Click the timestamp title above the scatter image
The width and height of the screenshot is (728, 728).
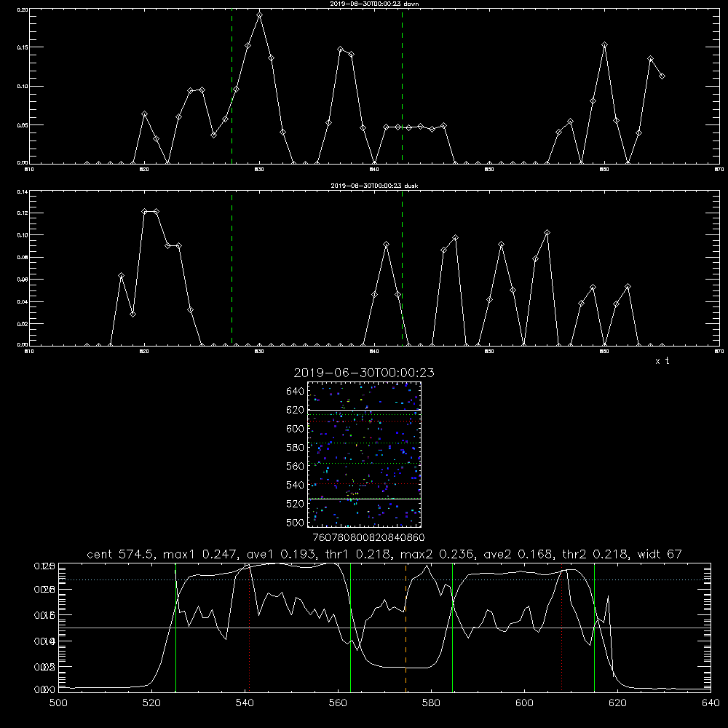tap(364, 373)
